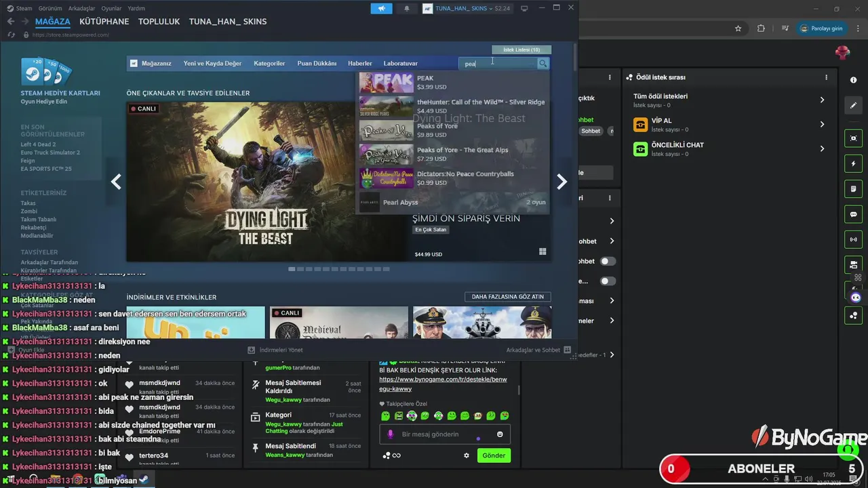Click the Steam back navigation arrow
Screen dimensions: 868x488
coord(11,22)
